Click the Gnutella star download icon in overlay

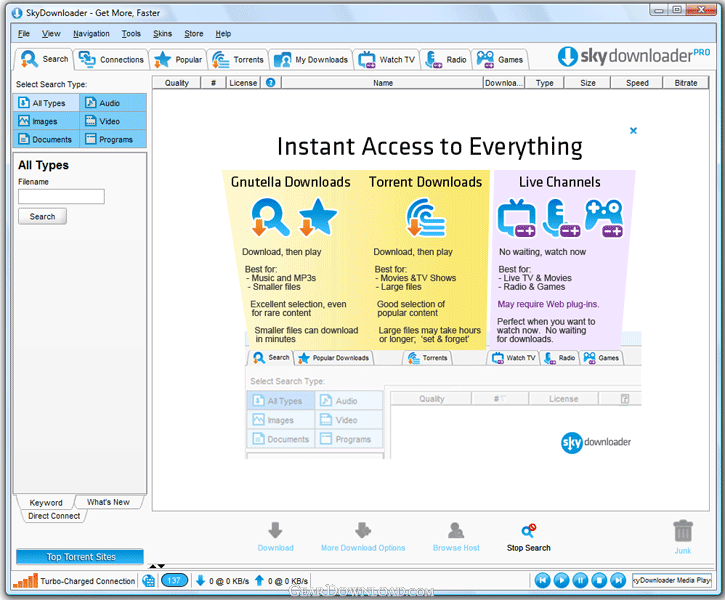(x=317, y=217)
